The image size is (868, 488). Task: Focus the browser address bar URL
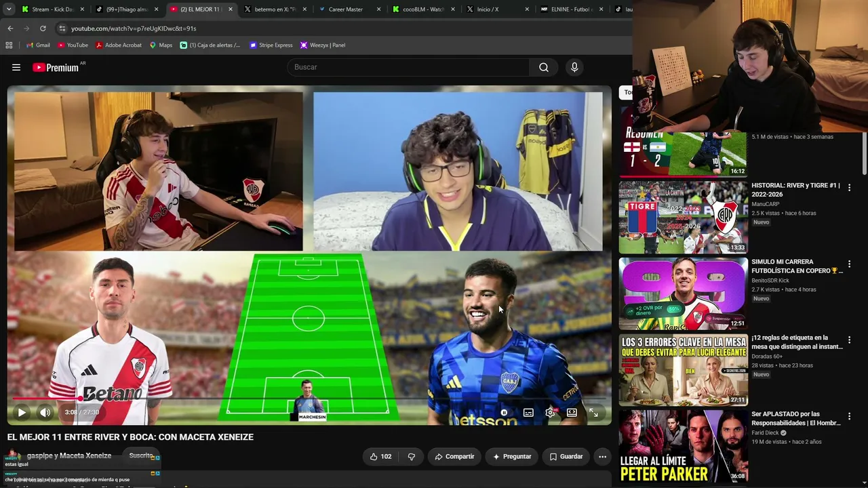click(x=134, y=28)
